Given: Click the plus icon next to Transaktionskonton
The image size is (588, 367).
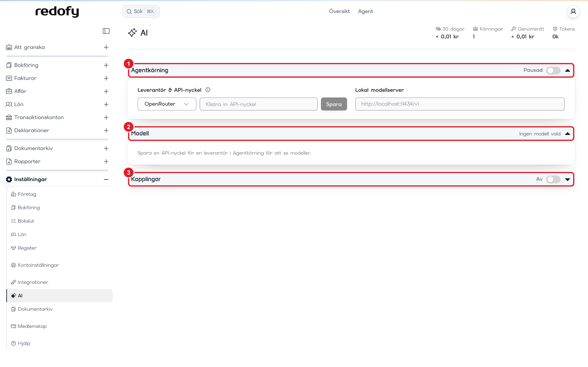Looking at the screenshot, I should (106, 117).
